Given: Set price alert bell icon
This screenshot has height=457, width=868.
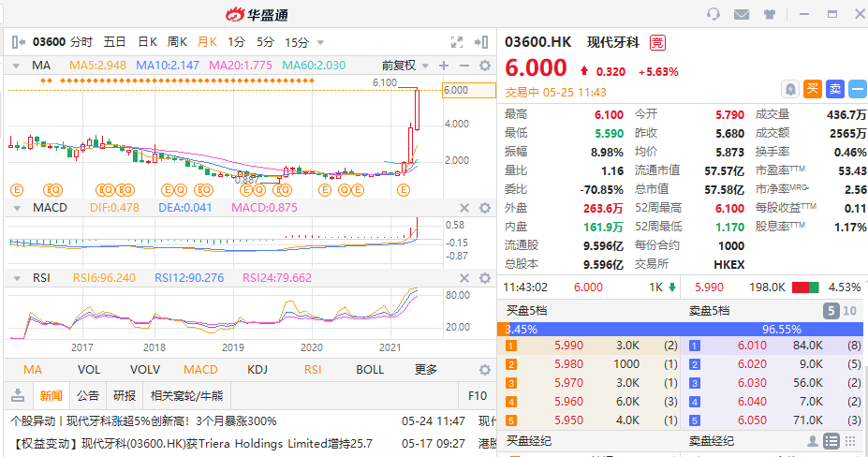Looking at the screenshot, I should (790, 89).
